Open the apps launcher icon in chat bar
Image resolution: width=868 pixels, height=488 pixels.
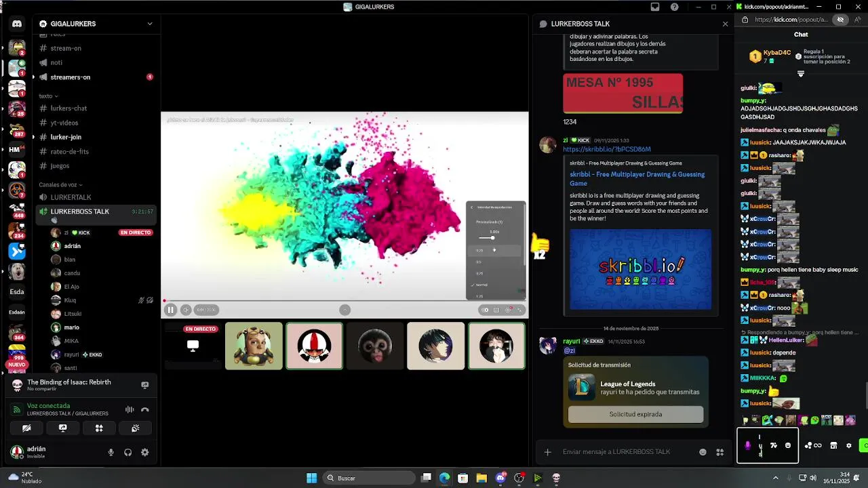[719, 452]
